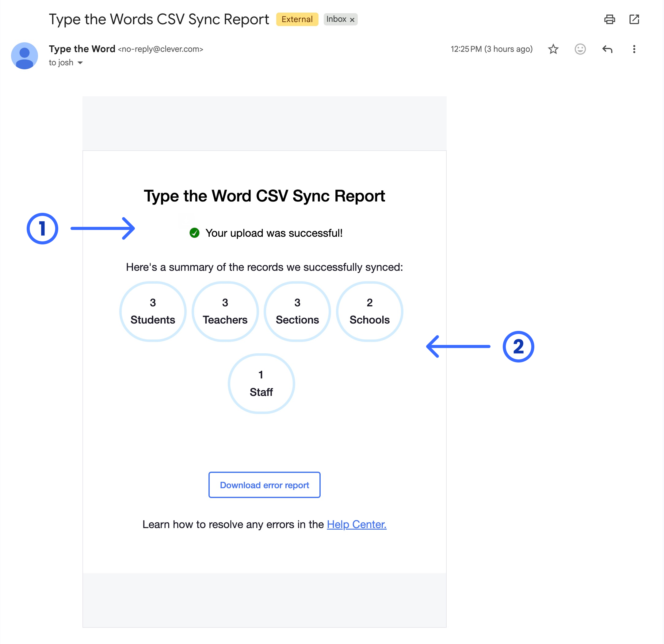Click the 'Type the Word CSV Sync Report' heading
Image resolution: width=664 pixels, height=644 pixels.
pyautogui.click(x=264, y=196)
